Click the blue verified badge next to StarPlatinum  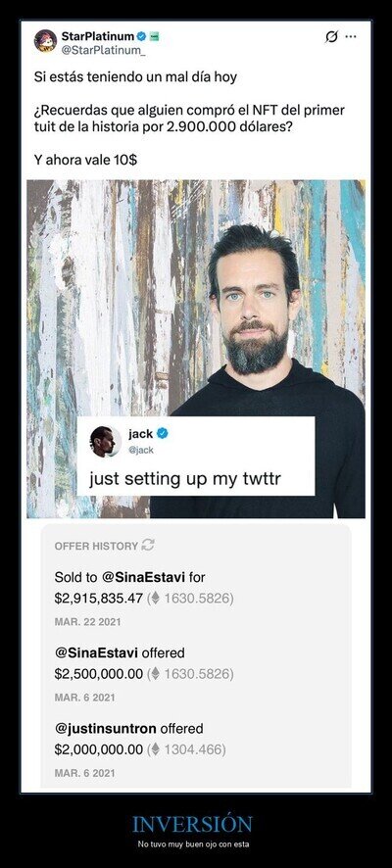click(142, 36)
